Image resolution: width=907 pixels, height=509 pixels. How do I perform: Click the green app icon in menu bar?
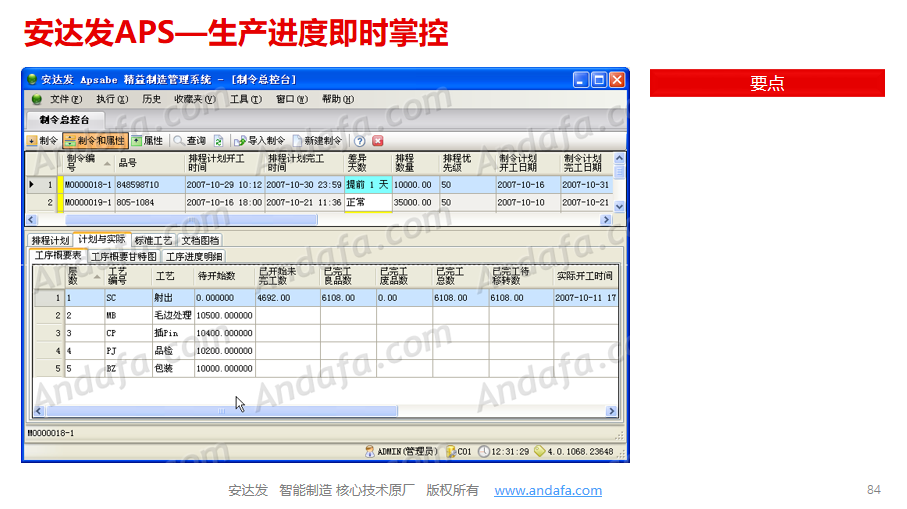coord(36,99)
